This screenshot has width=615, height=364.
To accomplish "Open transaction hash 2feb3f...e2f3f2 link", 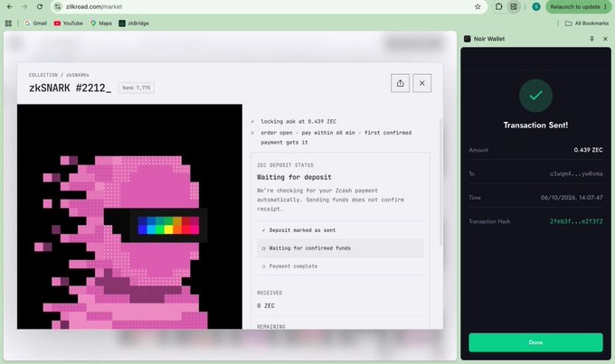I will point(576,221).
